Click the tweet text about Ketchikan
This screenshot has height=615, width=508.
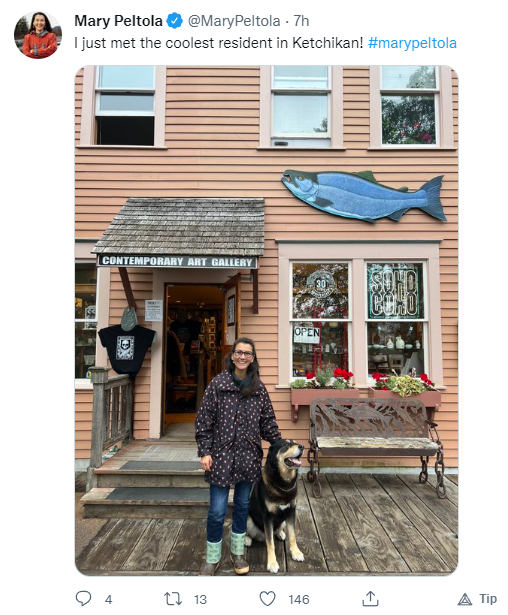click(219, 43)
